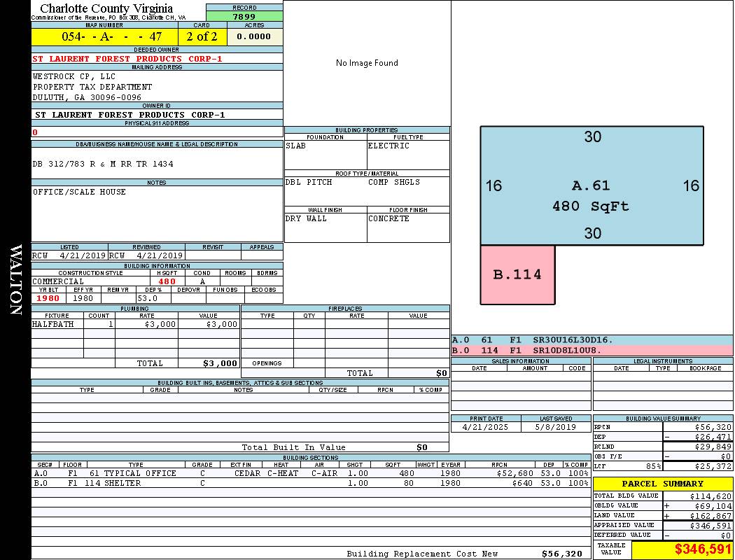The image size is (735, 560).
Task: Click the red taxable value $346,591
Action: point(703,549)
